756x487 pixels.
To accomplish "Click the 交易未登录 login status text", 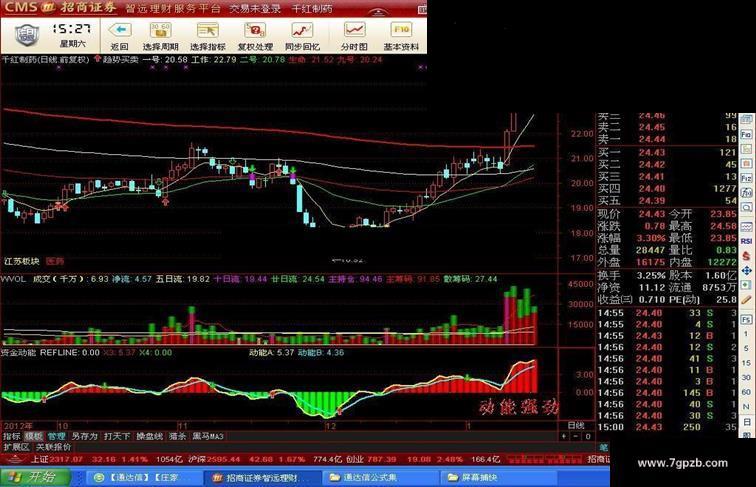I will pos(255,9).
